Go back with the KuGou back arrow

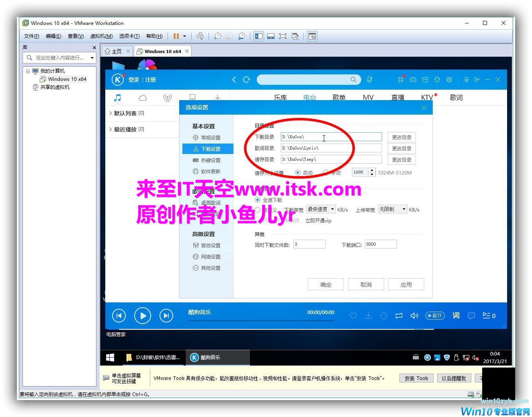[x=234, y=80]
